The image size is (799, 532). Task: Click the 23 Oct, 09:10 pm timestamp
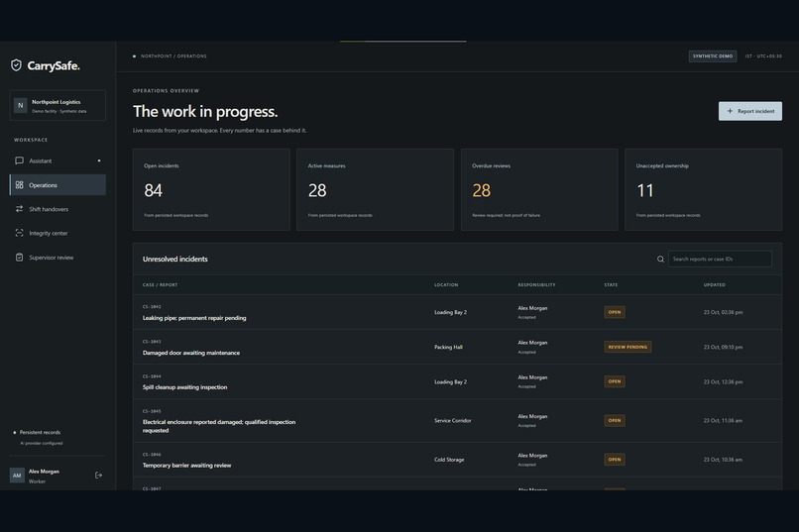[x=723, y=347]
